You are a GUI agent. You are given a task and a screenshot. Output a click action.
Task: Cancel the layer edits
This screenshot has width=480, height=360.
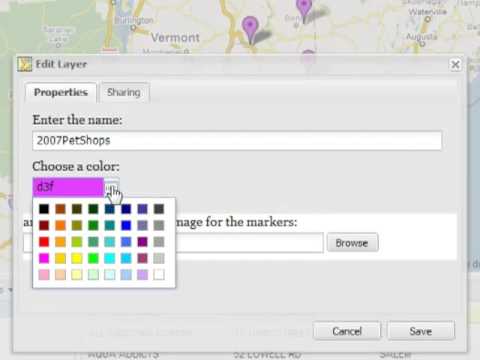347,331
